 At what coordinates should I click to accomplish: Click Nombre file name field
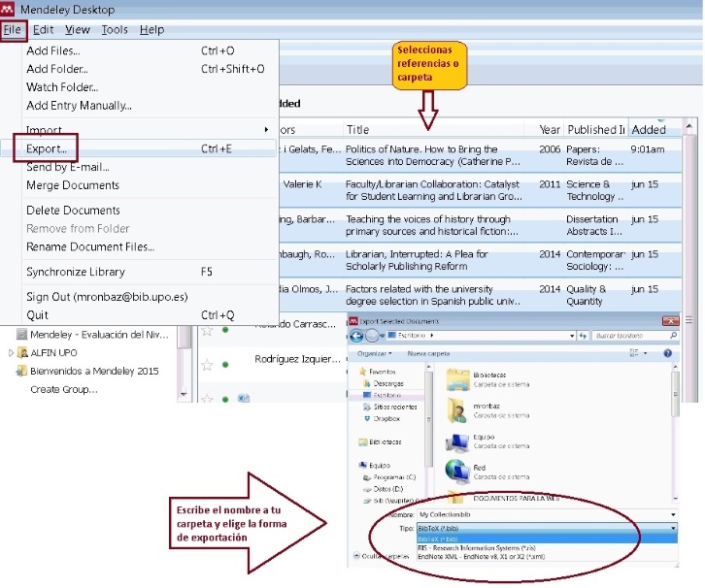[547, 515]
